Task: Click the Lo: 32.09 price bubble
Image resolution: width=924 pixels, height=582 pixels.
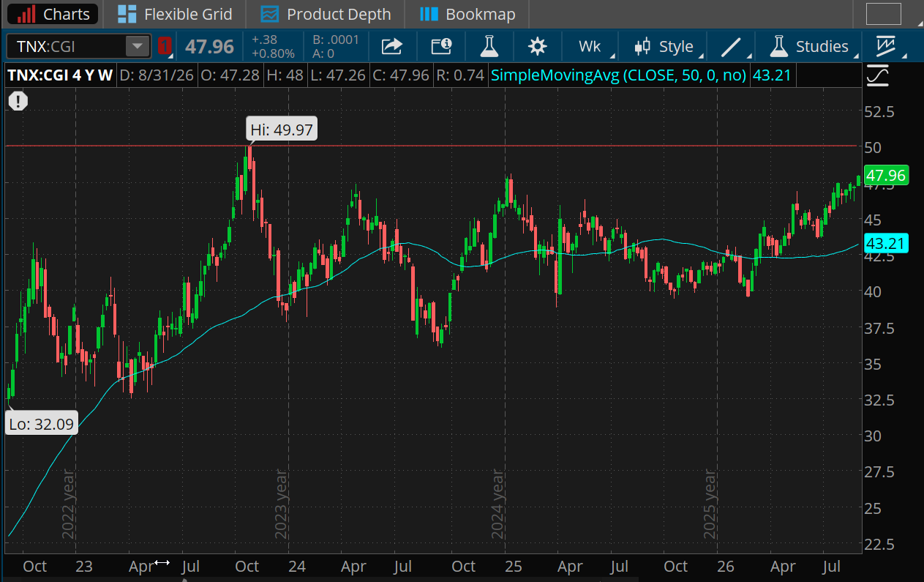Action: tap(42, 424)
